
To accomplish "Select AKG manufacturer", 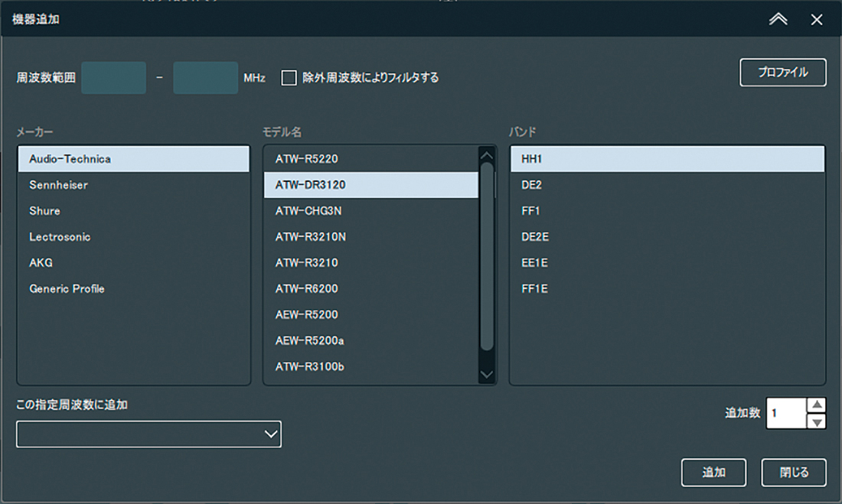I will click(x=134, y=262).
